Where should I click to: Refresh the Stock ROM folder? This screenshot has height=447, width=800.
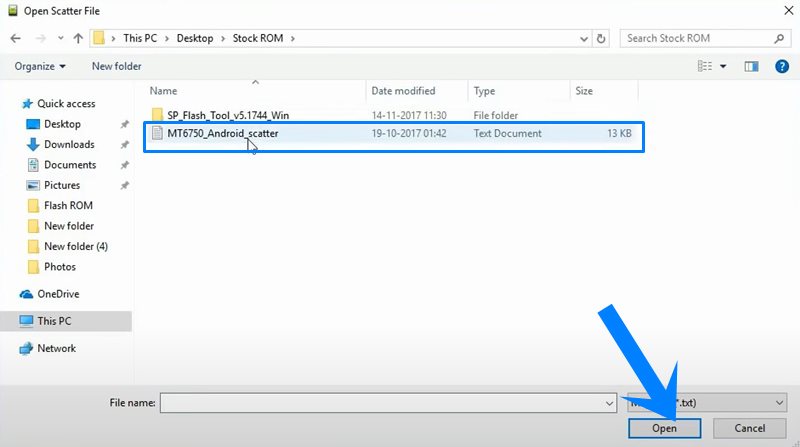(x=601, y=39)
